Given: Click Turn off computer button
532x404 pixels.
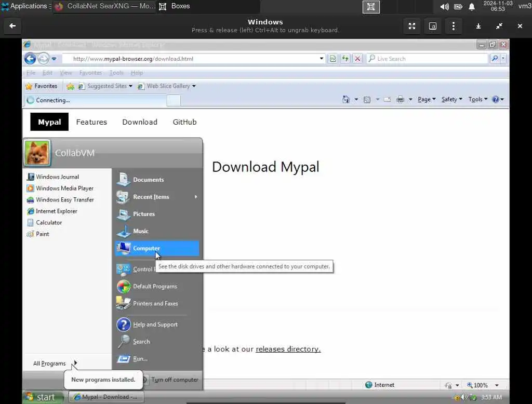Looking at the screenshot, I should tap(171, 380).
